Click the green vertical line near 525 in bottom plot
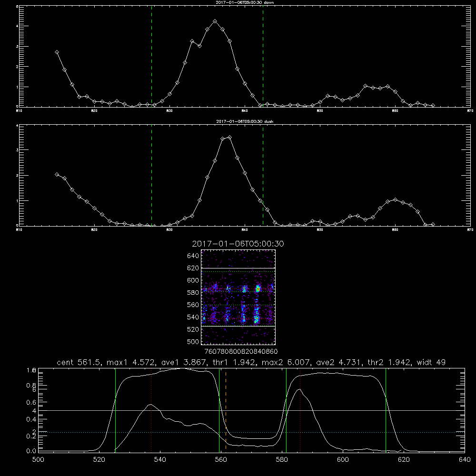This screenshot has width=476, height=476. pyautogui.click(x=115, y=410)
